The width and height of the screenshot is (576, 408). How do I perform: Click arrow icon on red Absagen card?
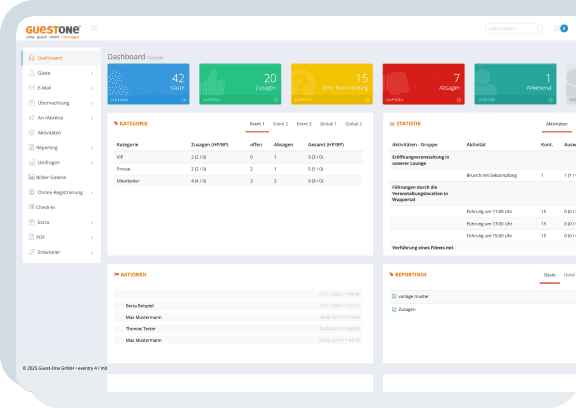(459, 100)
